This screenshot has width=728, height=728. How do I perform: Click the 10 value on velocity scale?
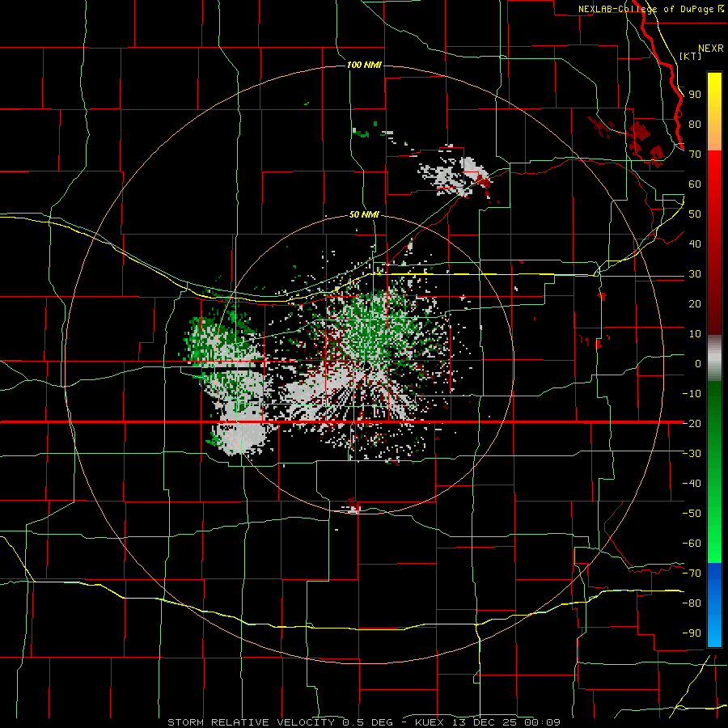click(x=695, y=334)
